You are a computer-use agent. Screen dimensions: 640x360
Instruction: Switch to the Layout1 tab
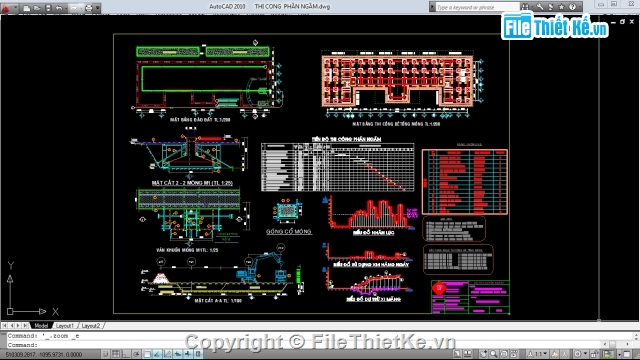pyautogui.click(x=64, y=326)
